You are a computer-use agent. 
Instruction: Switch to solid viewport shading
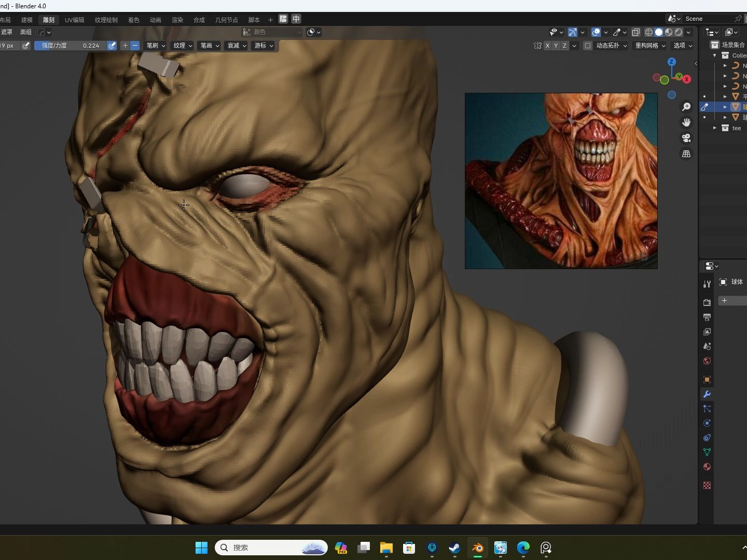(x=659, y=32)
